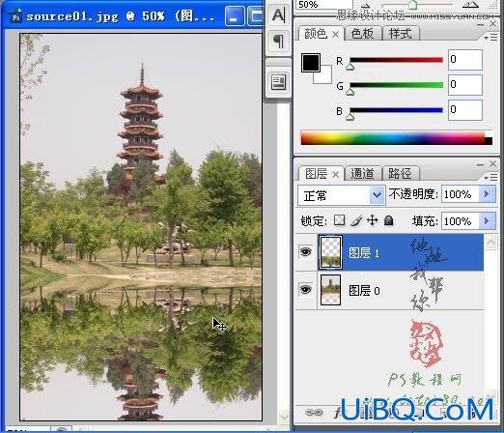Enable lock transparent pixels icon
The image size is (504, 433).
340,220
